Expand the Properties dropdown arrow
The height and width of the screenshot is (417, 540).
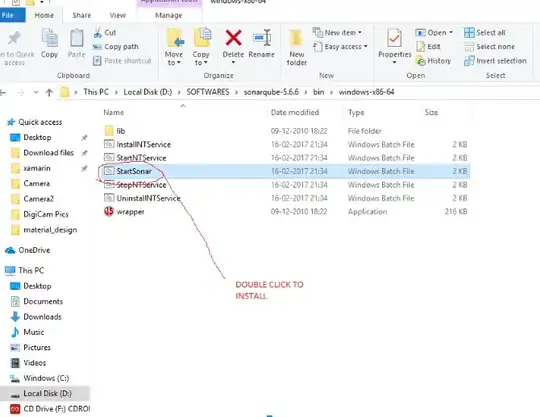click(394, 63)
